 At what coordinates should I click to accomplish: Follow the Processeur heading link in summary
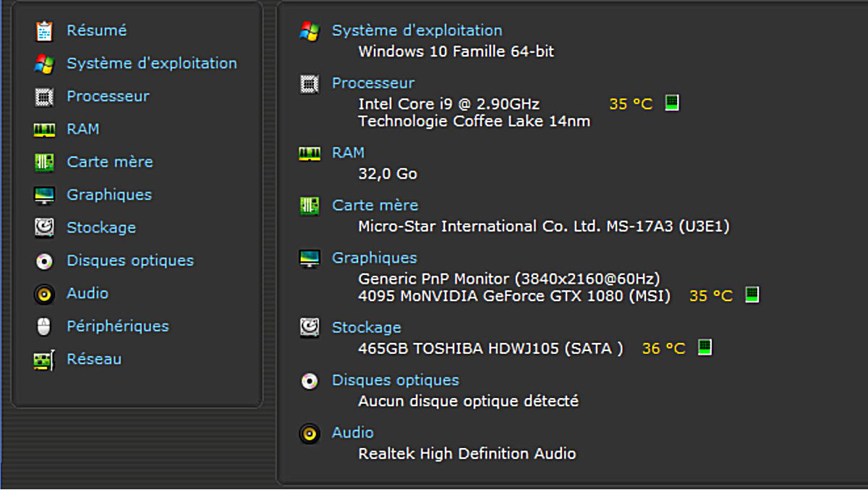coord(373,83)
